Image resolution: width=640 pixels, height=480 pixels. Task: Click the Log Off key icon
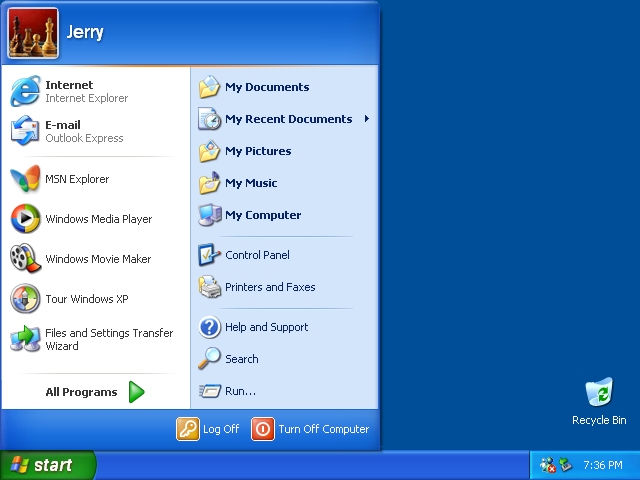(x=188, y=429)
